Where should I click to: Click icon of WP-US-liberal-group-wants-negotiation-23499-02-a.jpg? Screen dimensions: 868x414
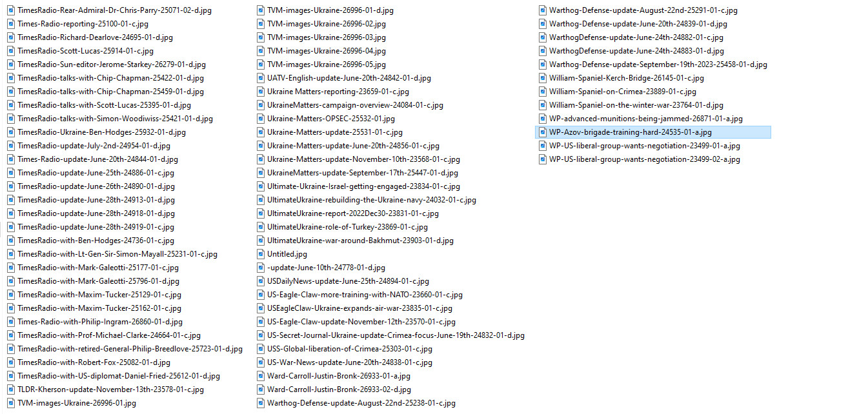click(543, 159)
